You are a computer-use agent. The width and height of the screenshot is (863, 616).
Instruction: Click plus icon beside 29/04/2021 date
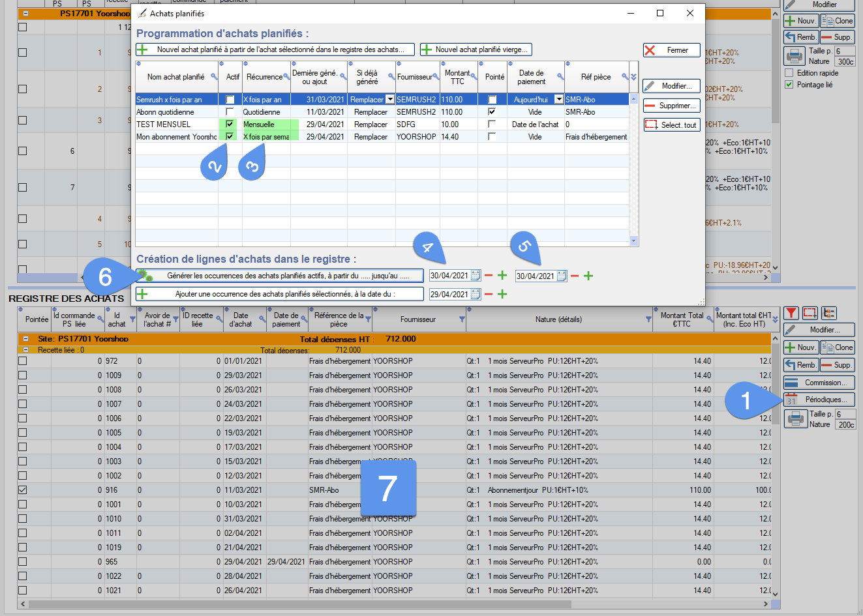502,294
